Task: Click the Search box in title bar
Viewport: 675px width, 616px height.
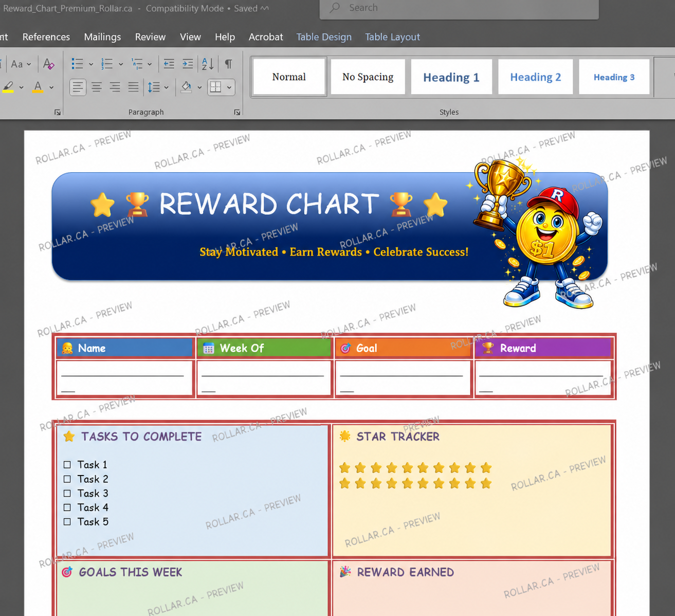Action: tap(459, 8)
